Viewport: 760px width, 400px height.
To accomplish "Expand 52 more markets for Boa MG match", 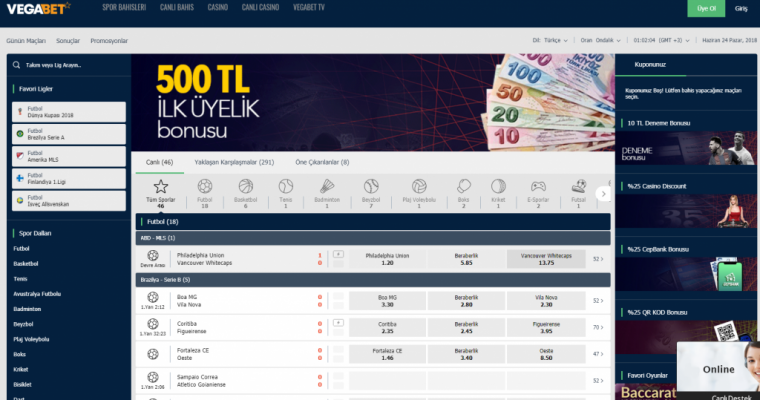I will tap(598, 301).
